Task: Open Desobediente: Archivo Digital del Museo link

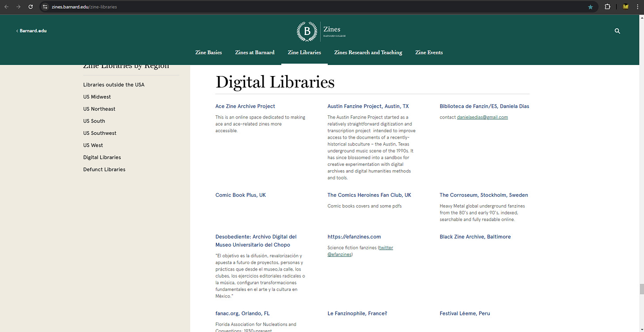Action: (x=256, y=240)
